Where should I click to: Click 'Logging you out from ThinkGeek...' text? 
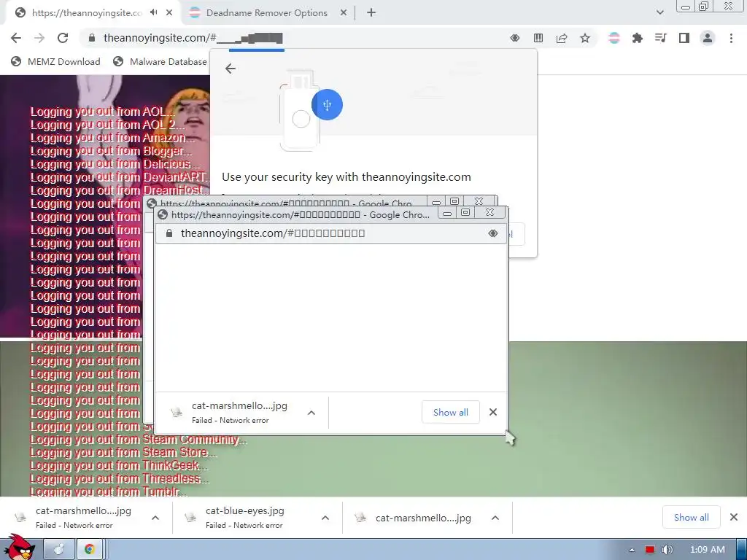(x=119, y=466)
